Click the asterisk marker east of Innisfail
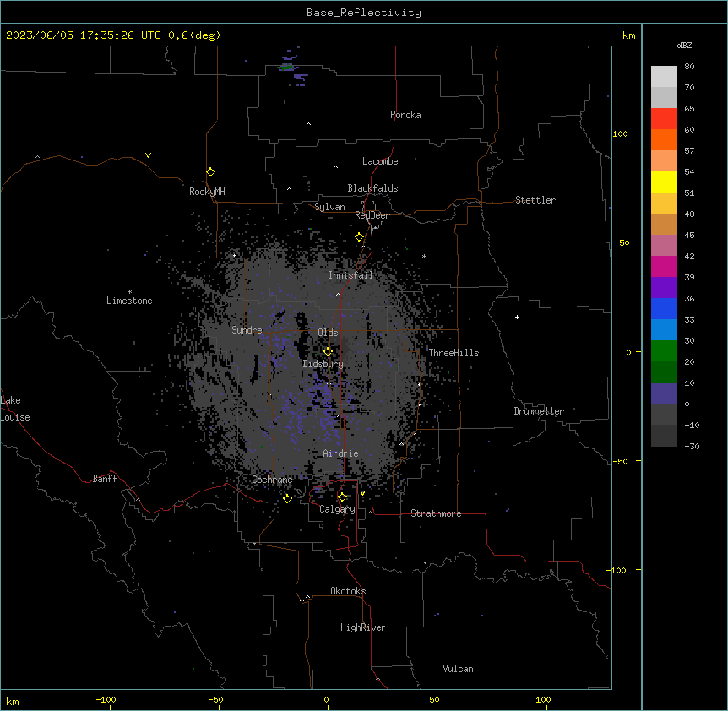This screenshot has height=711, width=728. pyautogui.click(x=424, y=256)
